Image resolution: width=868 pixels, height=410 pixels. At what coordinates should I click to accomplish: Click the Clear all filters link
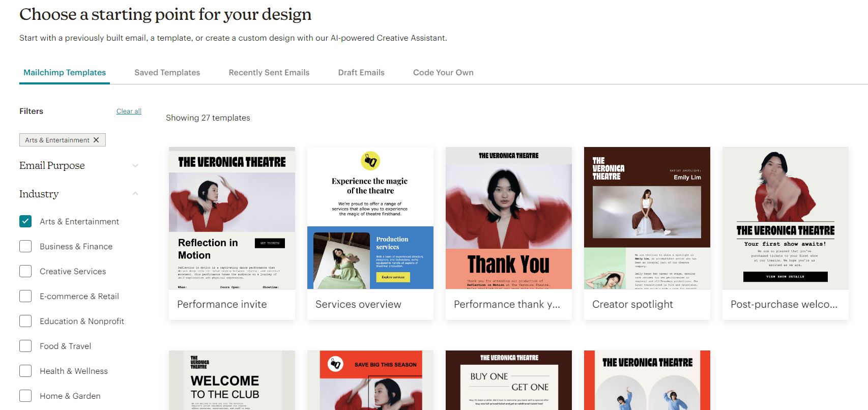click(x=129, y=111)
